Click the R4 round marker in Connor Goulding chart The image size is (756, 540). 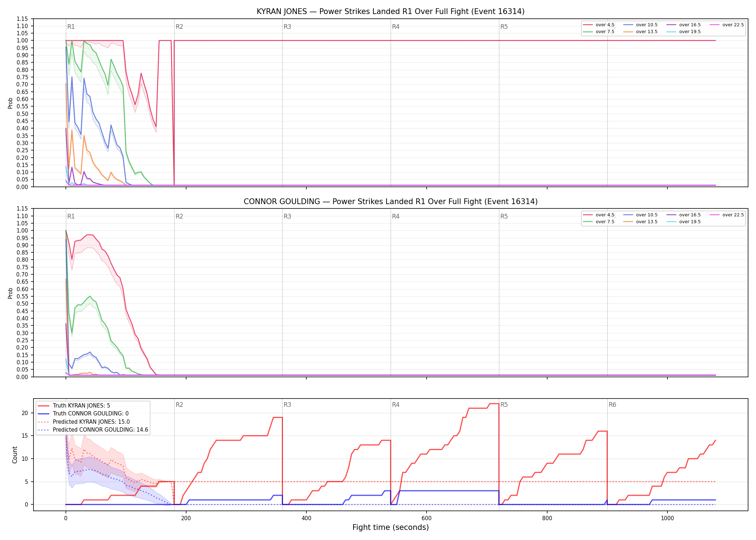click(396, 216)
